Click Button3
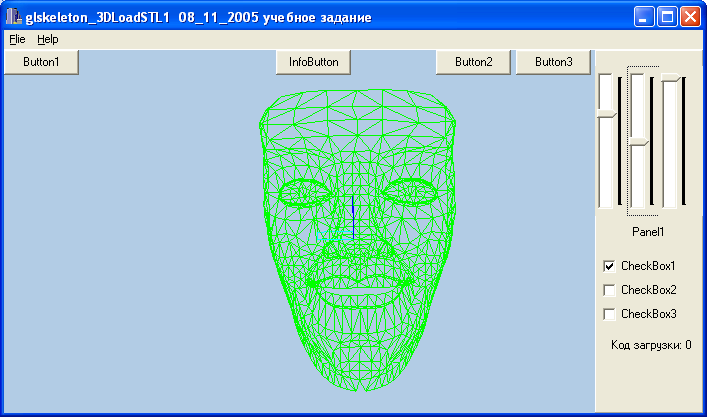The width and height of the screenshot is (707, 417). 553,62
